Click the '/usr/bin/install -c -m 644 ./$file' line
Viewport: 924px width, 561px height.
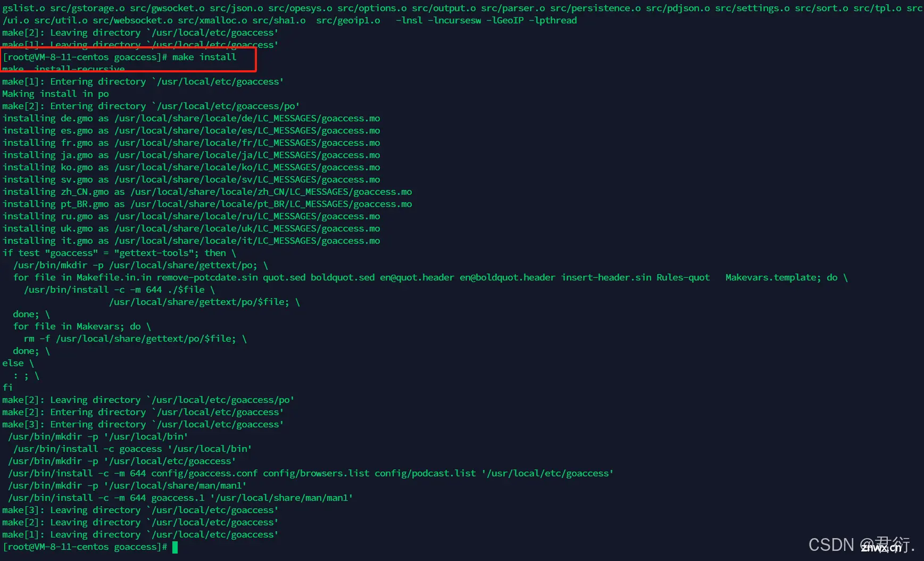(119, 290)
